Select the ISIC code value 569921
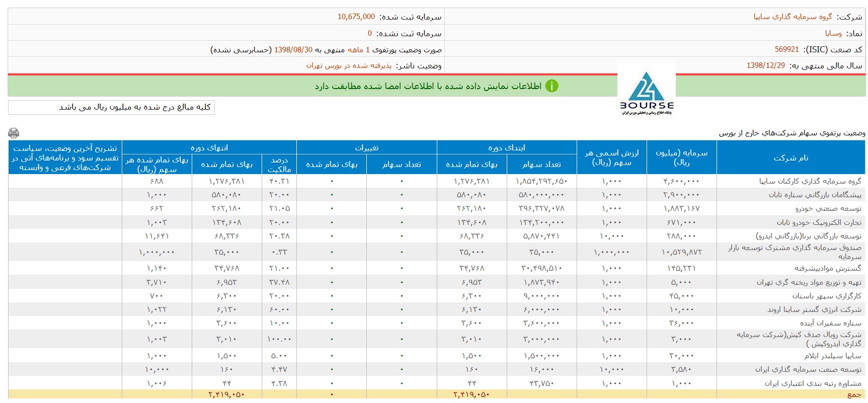 786,49
